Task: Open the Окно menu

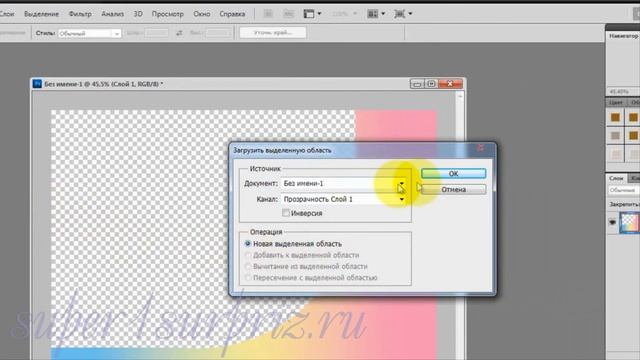Action: click(x=202, y=14)
